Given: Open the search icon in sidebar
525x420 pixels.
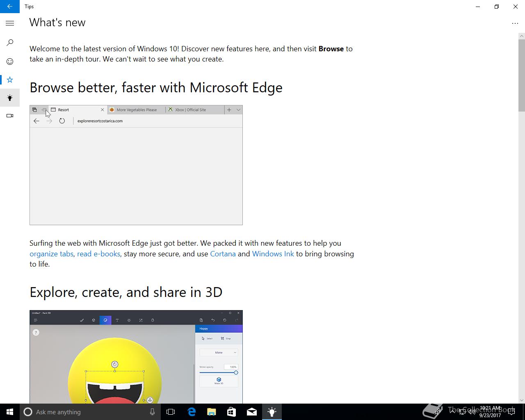Looking at the screenshot, I should pos(10,43).
